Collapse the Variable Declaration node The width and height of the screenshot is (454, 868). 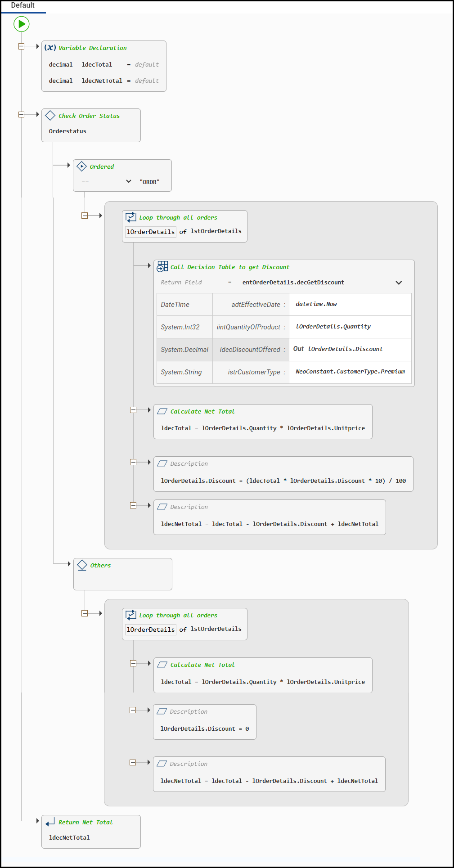pyautogui.click(x=21, y=46)
